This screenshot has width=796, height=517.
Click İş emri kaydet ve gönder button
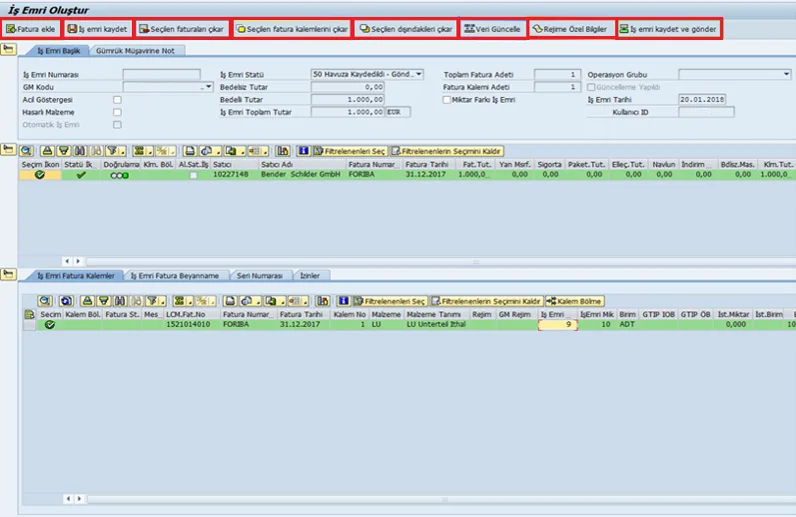click(x=669, y=29)
